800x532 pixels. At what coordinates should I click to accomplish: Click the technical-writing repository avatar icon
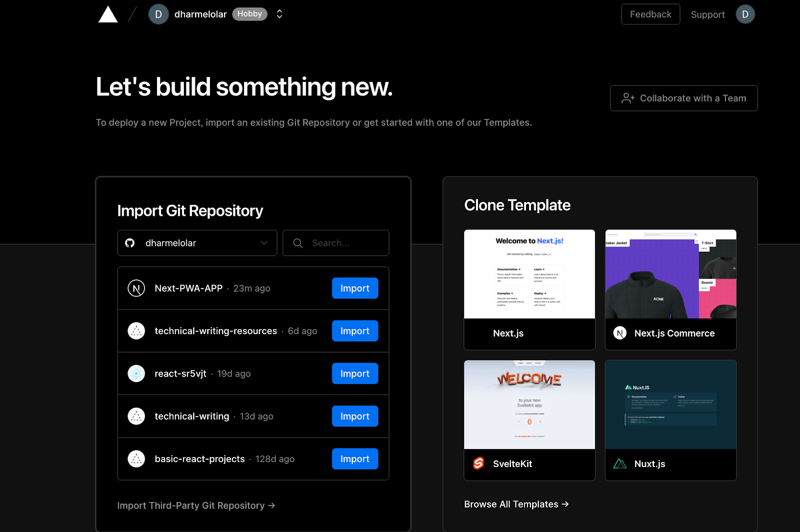[135, 416]
